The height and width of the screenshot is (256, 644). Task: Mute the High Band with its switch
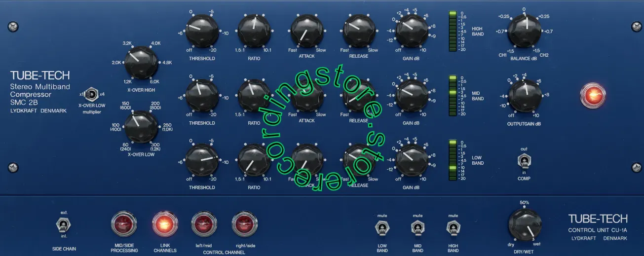pos(453,229)
